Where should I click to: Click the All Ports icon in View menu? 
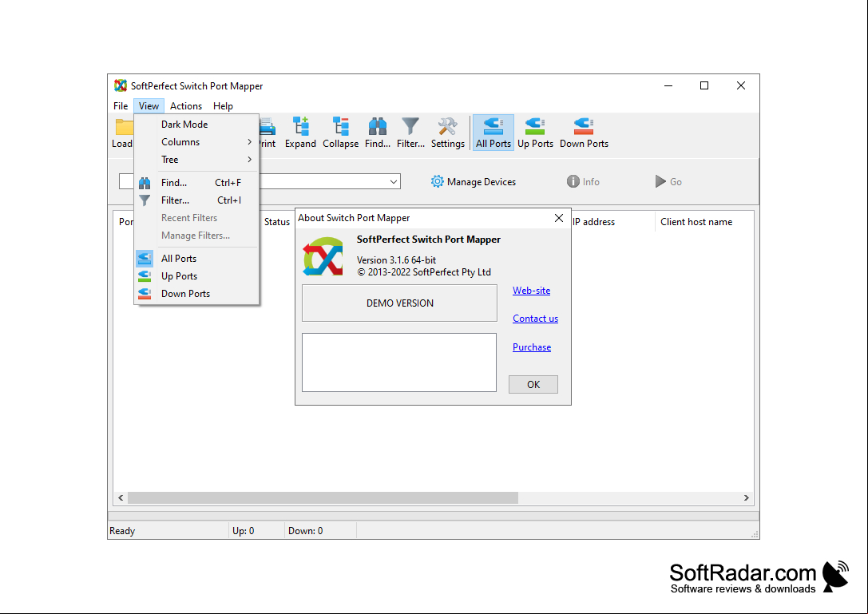[x=145, y=259]
